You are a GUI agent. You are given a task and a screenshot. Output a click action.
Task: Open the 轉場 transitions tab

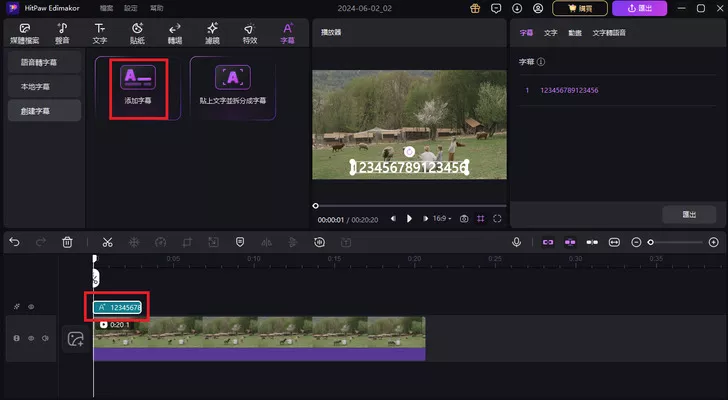click(175, 33)
